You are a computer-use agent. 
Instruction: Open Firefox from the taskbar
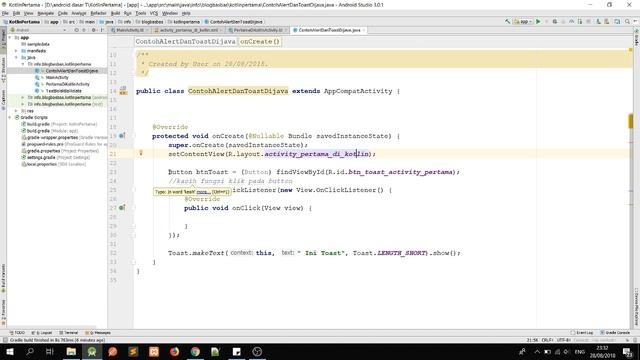pos(174,351)
